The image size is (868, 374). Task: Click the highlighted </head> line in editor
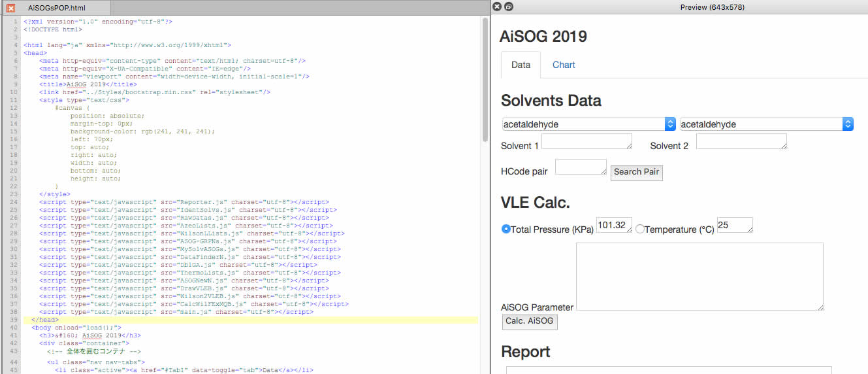tap(250, 320)
